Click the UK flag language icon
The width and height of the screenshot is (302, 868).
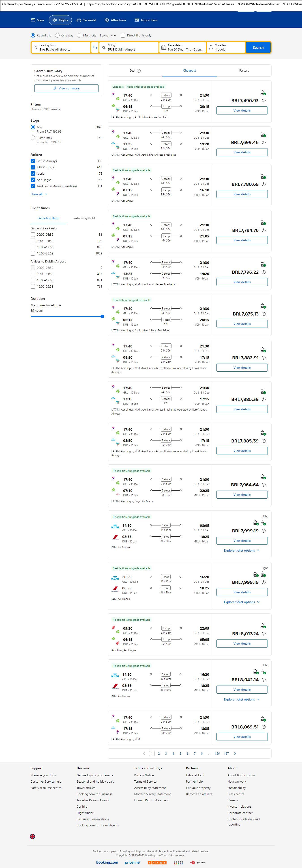32,836
